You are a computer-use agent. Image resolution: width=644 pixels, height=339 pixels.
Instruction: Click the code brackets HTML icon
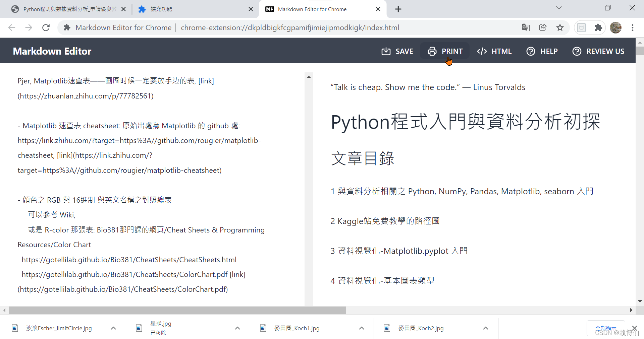482,51
